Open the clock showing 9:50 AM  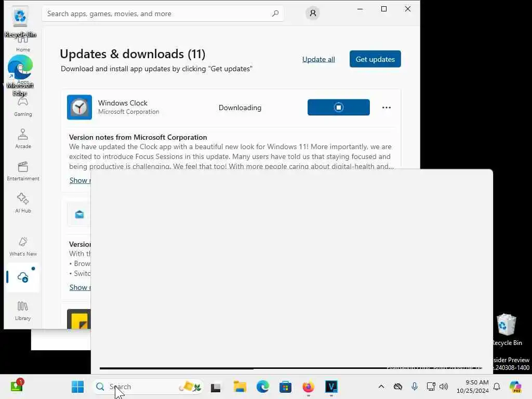473,387
